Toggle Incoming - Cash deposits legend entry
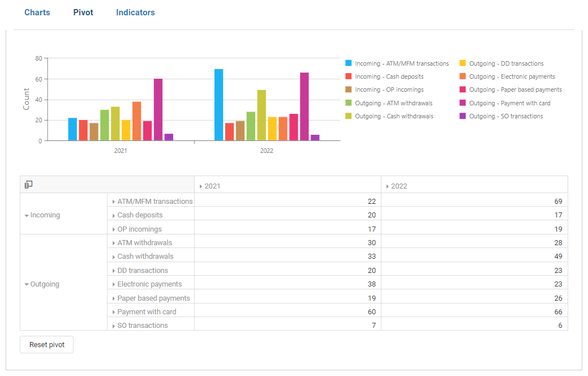Viewport: 588px width, 376px height. pyautogui.click(x=389, y=76)
